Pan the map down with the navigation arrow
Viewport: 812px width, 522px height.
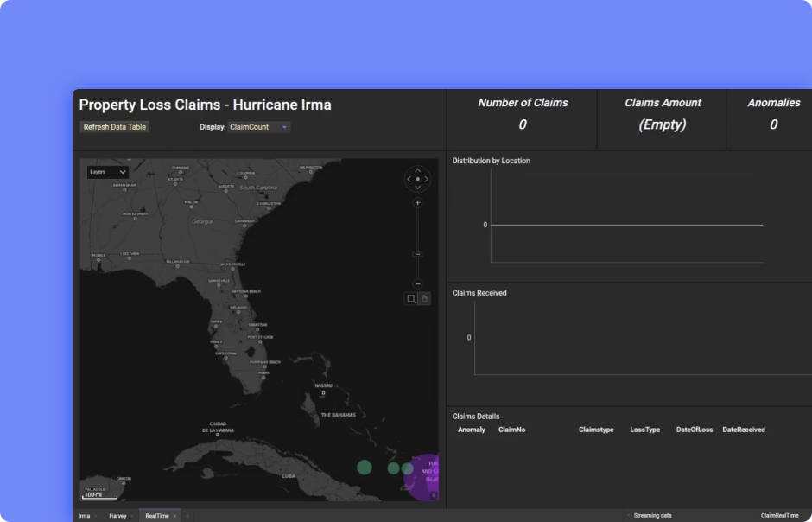pyautogui.click(x=418, y=188)
